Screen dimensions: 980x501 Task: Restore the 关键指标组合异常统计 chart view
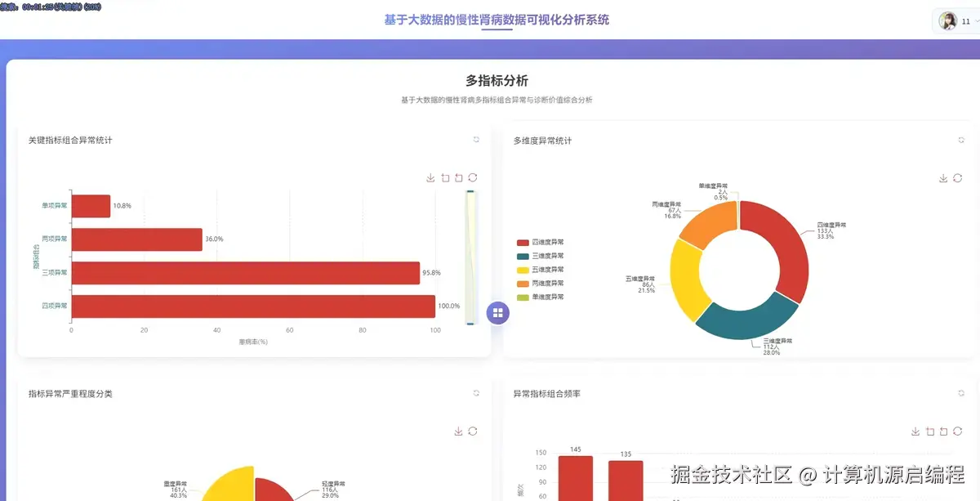472,177
